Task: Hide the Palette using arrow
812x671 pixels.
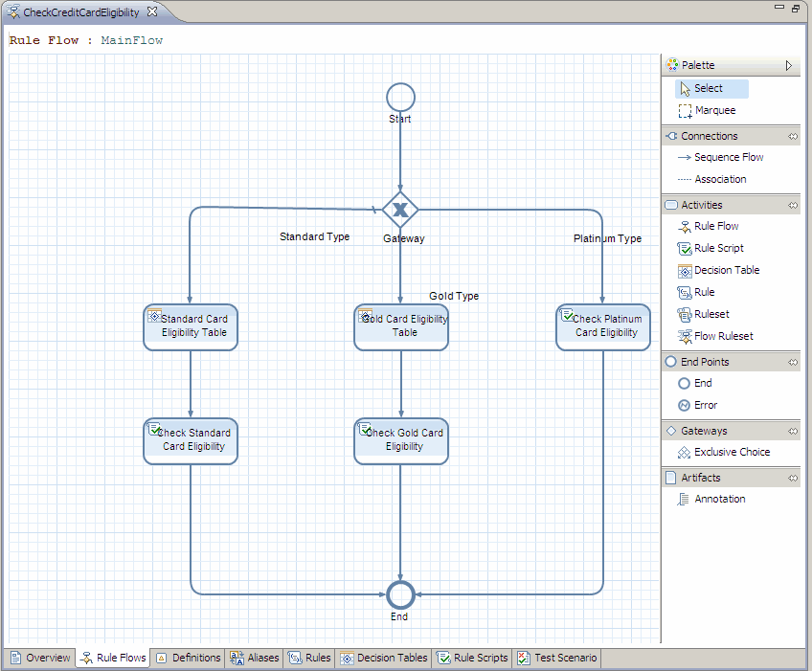Action: click(789, 65)
